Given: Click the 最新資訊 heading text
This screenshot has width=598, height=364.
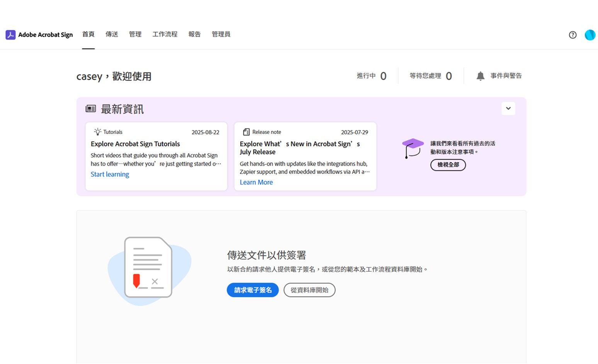Looking at the screenshot, I should (122, 109).
